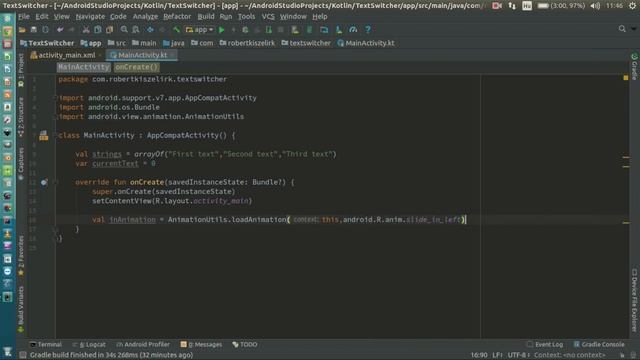Open the View menu
The height and width of the screenshot is (360, 640).
tap(62, 17)
